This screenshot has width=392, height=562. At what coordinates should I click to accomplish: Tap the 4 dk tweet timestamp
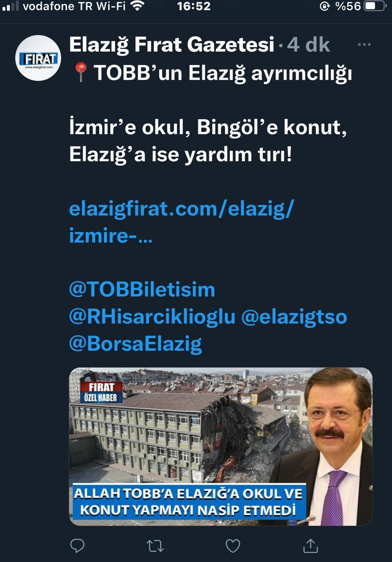pos(308,45)
